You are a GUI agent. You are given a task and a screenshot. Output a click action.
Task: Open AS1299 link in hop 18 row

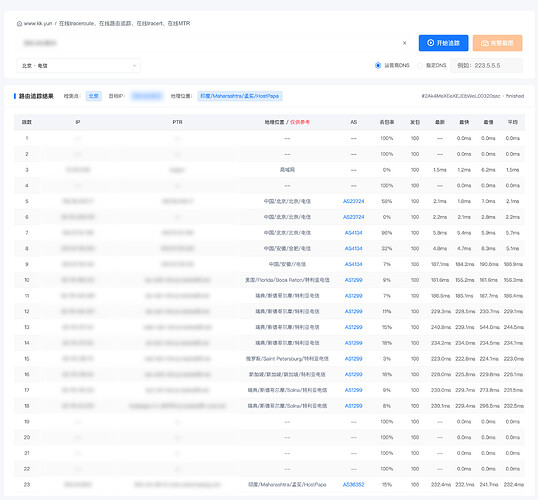353,406
